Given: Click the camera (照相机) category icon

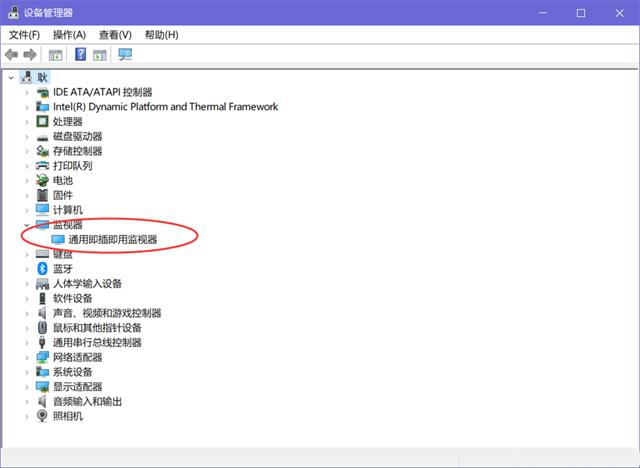Looking at the screenshot, I should click(43, 416).
